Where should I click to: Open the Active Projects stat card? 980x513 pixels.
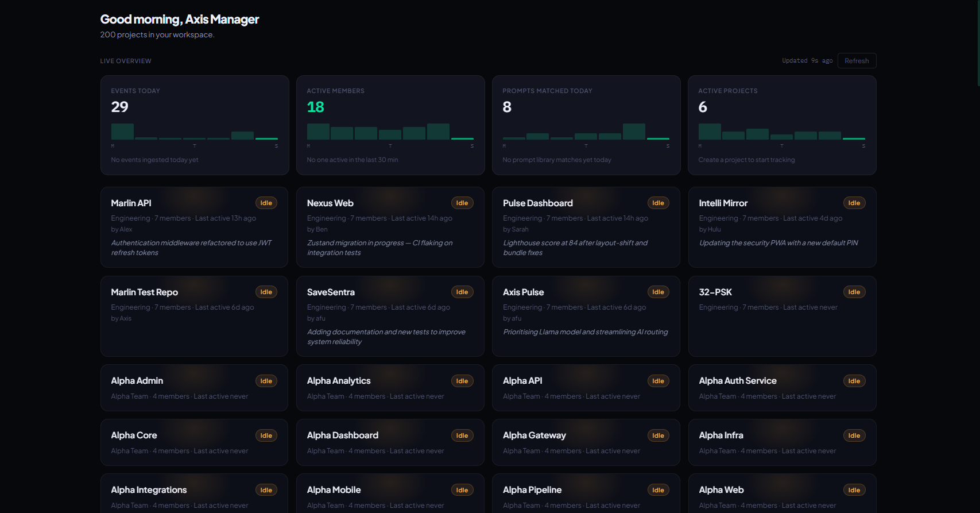pos(782,125)
